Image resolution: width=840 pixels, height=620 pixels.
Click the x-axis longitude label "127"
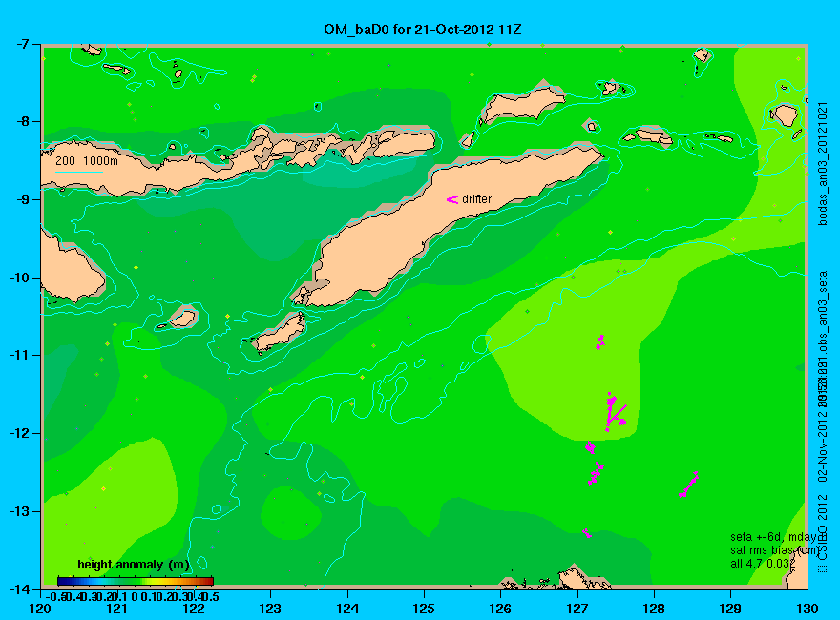click(x=577, y=609)
